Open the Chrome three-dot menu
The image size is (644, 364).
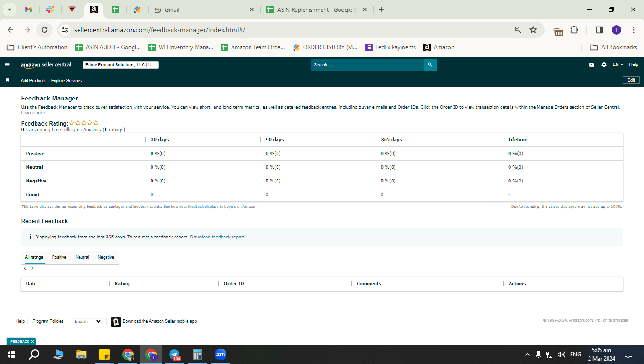tap(634, 30)
